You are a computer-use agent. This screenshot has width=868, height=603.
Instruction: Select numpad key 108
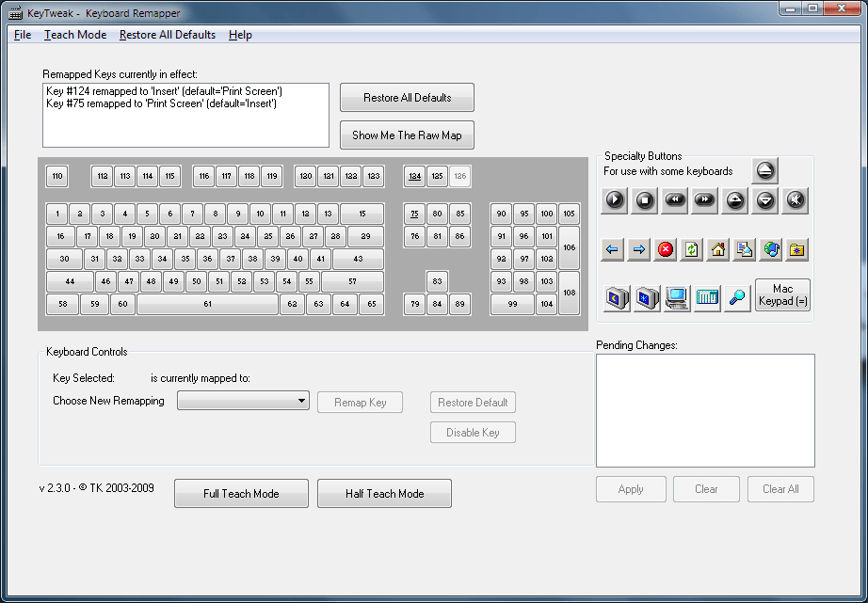(569, 293)
